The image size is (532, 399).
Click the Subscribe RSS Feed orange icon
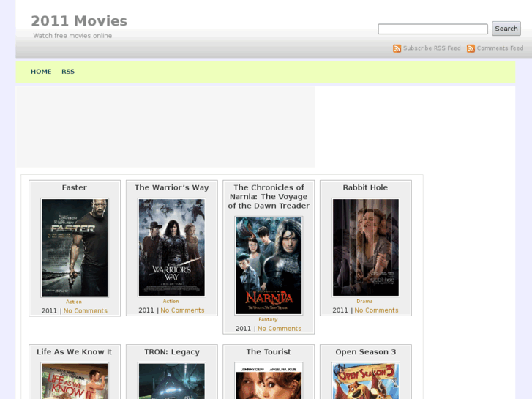point(397,48)
